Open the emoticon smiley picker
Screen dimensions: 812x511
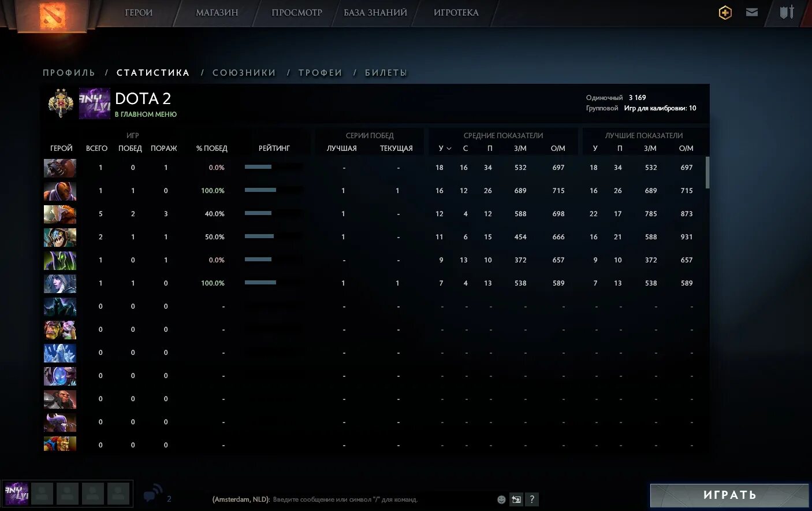501,499
